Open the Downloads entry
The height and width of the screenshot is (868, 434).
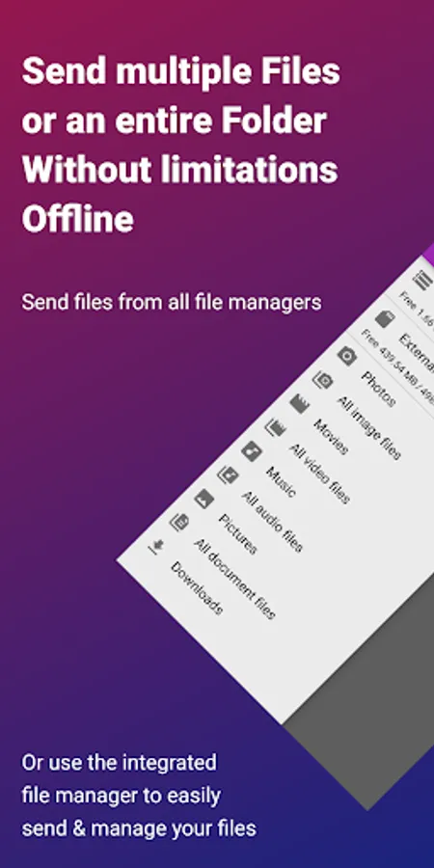(x=197, y=588)
